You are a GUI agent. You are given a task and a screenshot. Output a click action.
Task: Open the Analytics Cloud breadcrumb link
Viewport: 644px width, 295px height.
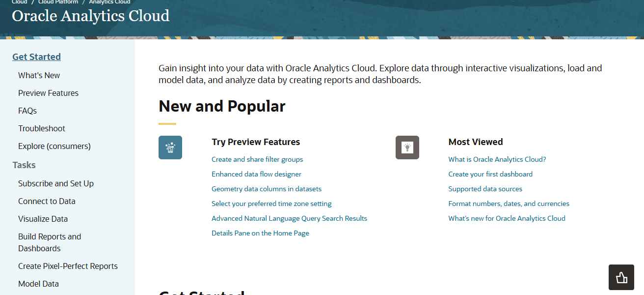click(x=109, y=2)
